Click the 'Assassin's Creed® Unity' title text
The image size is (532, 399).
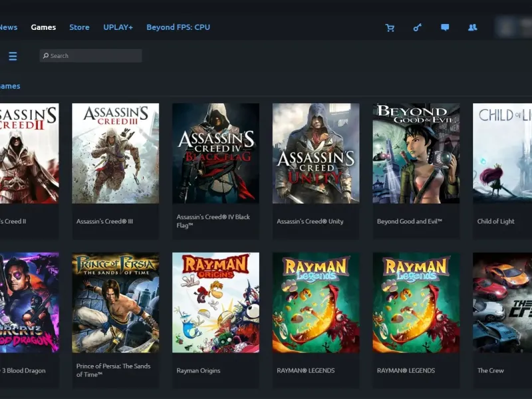(x=310, y=221)
